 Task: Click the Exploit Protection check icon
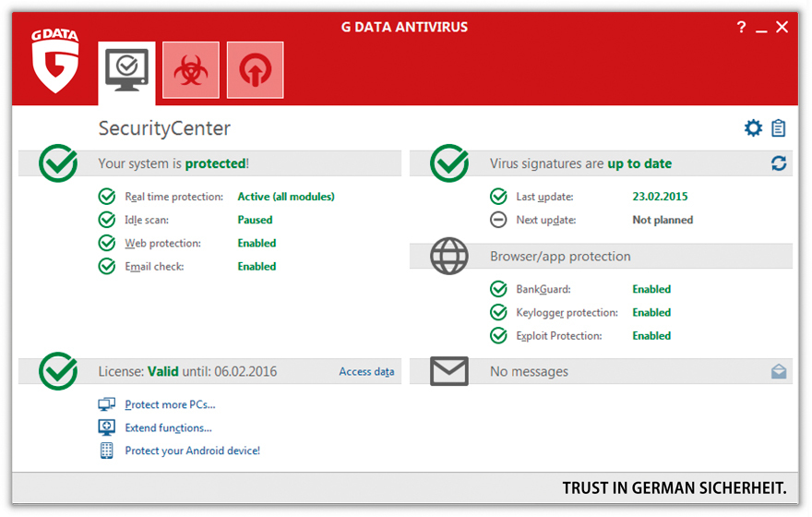pos(498,336)
